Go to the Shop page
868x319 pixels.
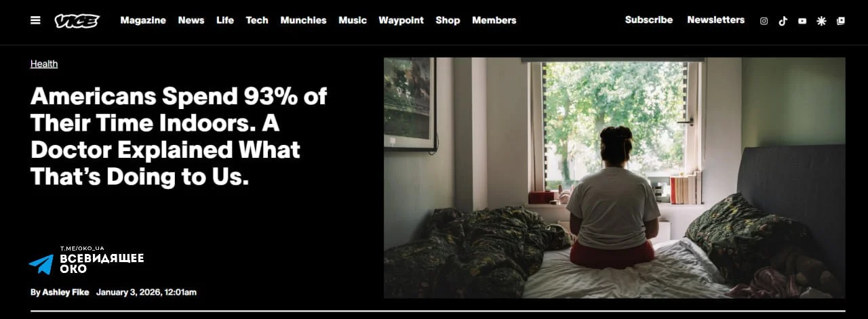point(448,20)
